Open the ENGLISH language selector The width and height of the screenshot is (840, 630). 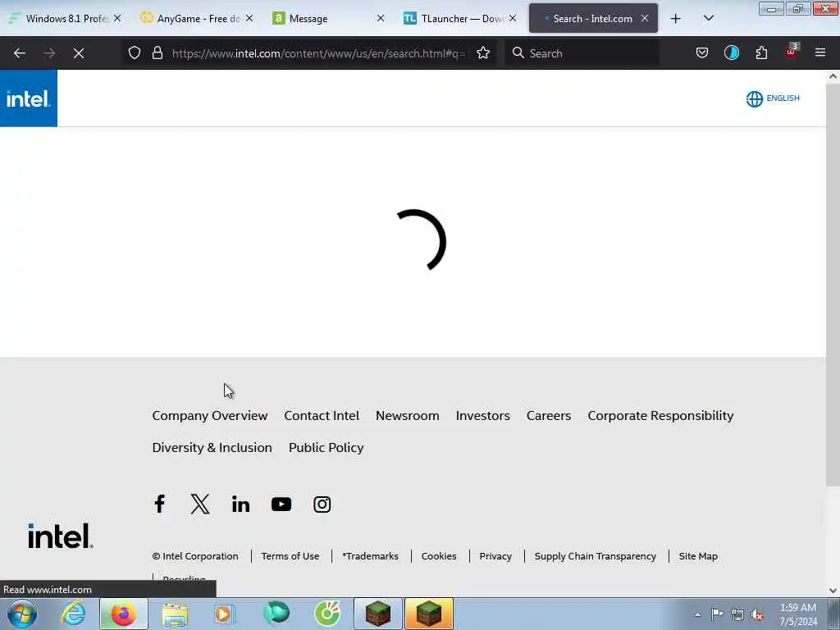click(773, 98)
